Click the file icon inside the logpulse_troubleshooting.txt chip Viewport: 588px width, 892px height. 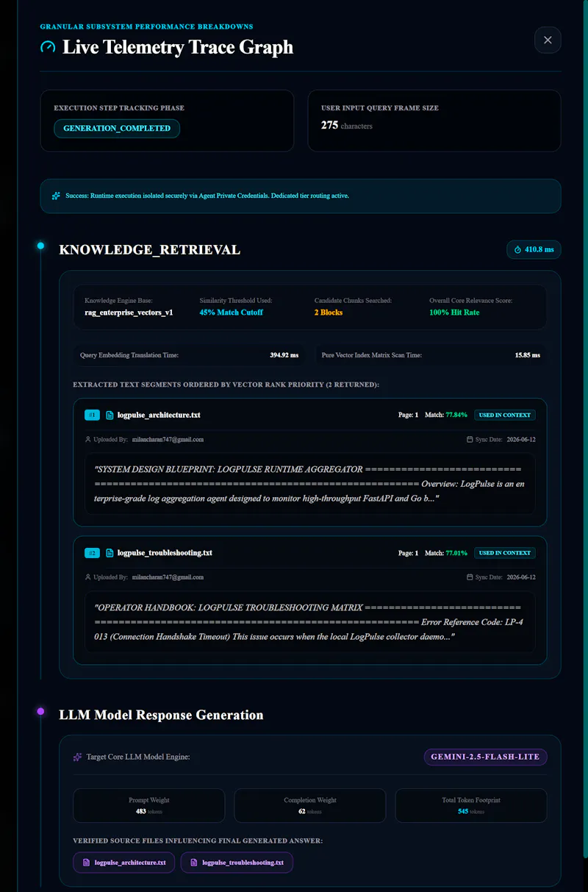[x=195, y=863]
